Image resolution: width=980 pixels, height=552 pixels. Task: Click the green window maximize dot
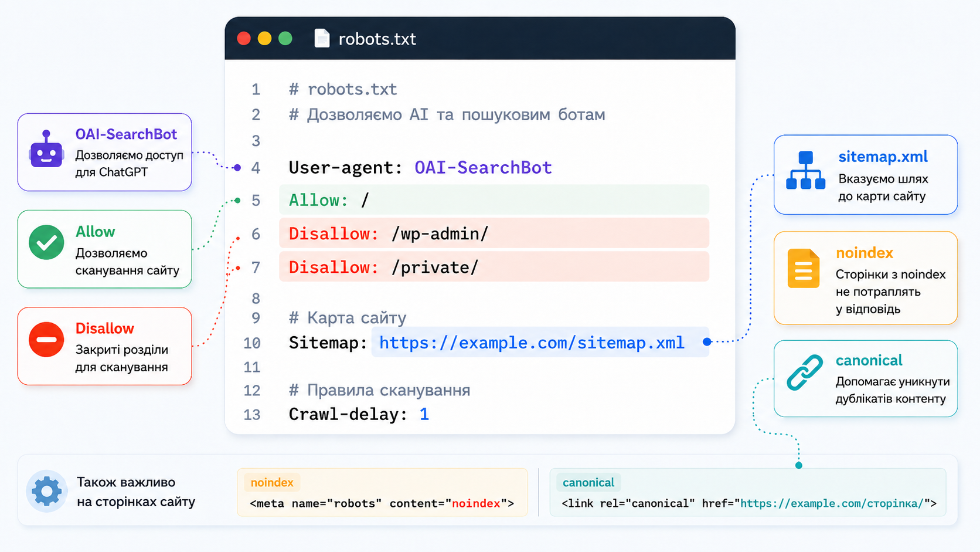point(285,39)
